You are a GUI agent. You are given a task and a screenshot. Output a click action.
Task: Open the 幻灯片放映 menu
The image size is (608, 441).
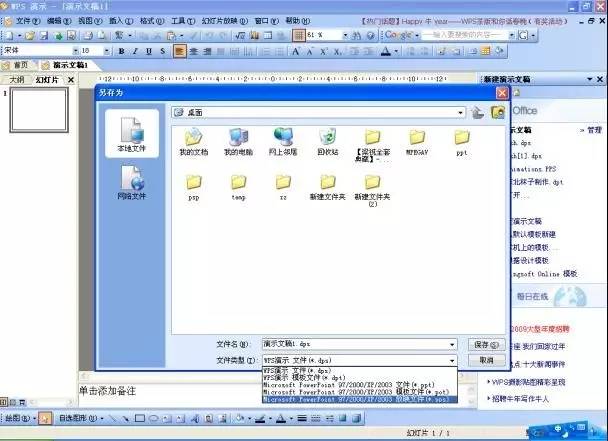pyautogui.click(x=225, y=21)
